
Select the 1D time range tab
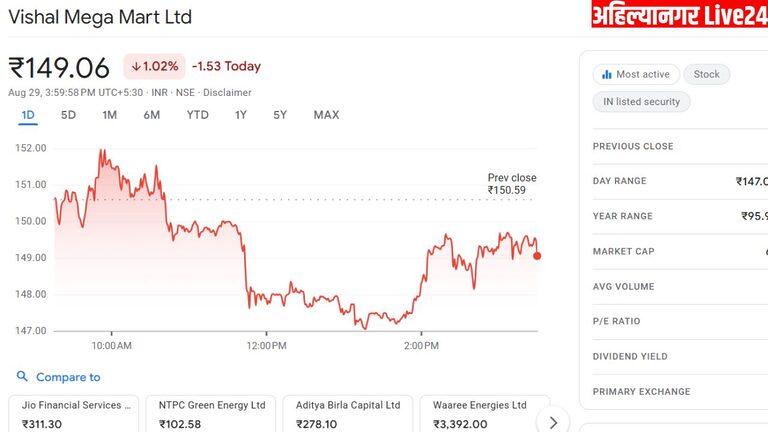click(x=28, y=115)
